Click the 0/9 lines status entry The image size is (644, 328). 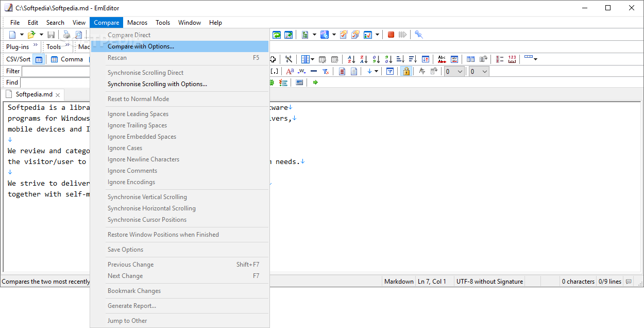pyautogui.click(x=609, y=282)
